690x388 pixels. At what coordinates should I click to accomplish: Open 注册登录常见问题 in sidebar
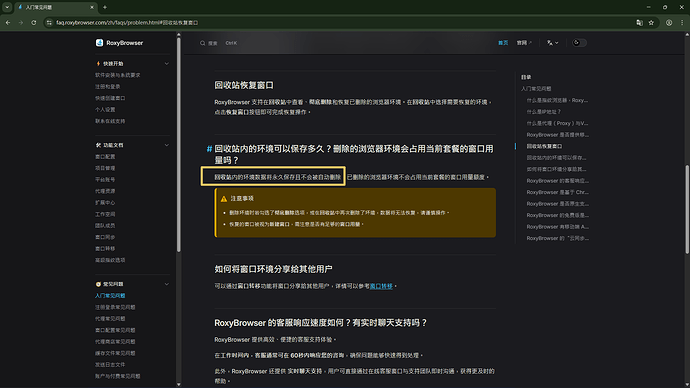click(x=115, y=307)
